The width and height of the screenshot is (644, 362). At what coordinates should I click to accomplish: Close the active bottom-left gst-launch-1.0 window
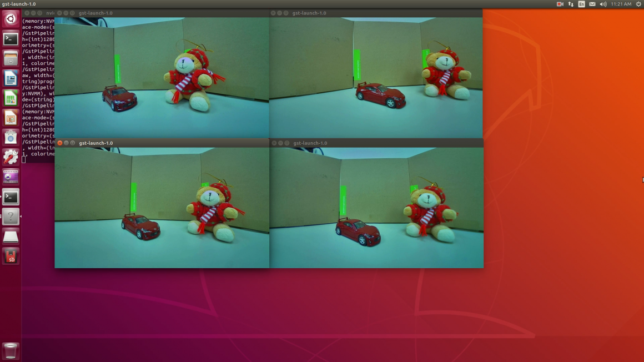coord(60,143)
